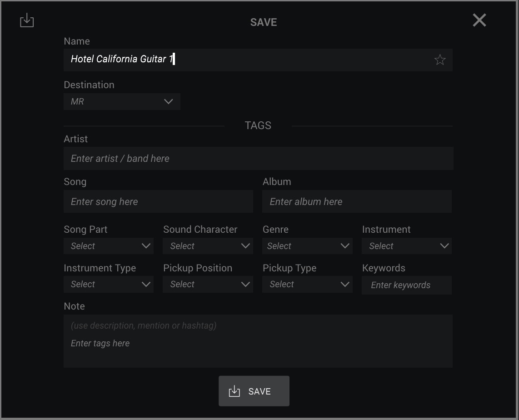Open the Genre select dropdown
This screenshot has width=519, height=420.
[307, 246]
